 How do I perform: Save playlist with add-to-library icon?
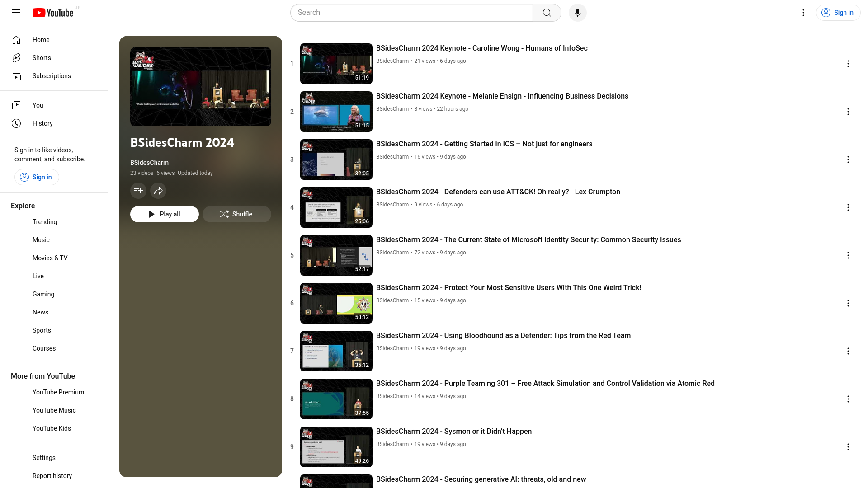tap(138, 191)
